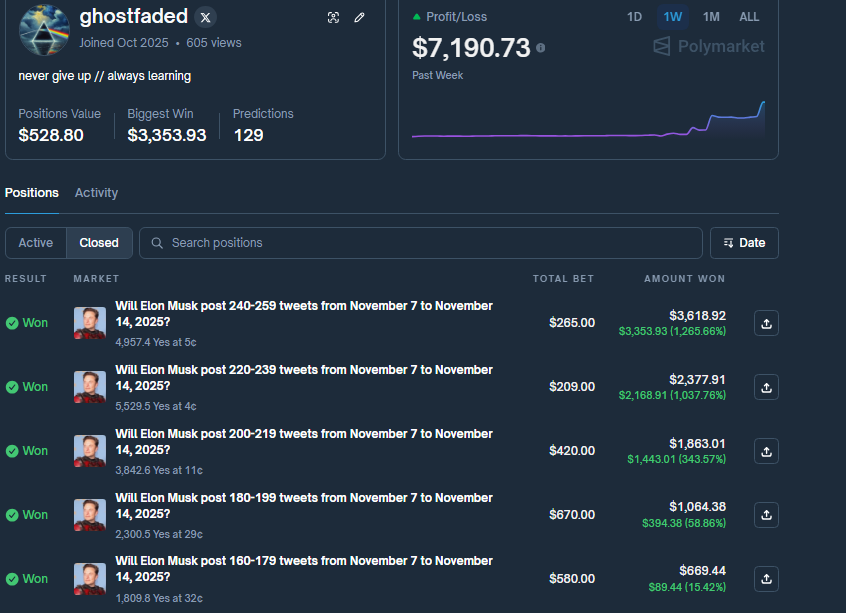The width and height of the screenshot is (846, 613).
Task: Click the MARKET column header
Action: [96, 278]
